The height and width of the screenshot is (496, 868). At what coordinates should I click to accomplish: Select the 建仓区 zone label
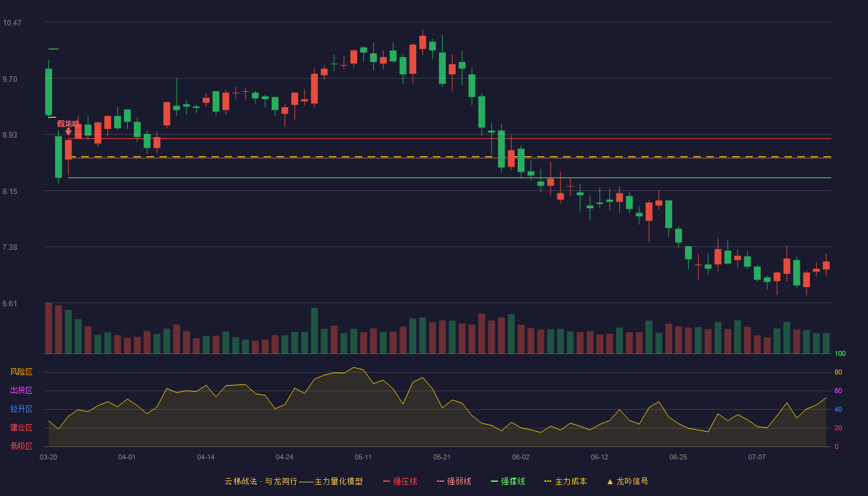pyautogui.click(x=21, y=428)
